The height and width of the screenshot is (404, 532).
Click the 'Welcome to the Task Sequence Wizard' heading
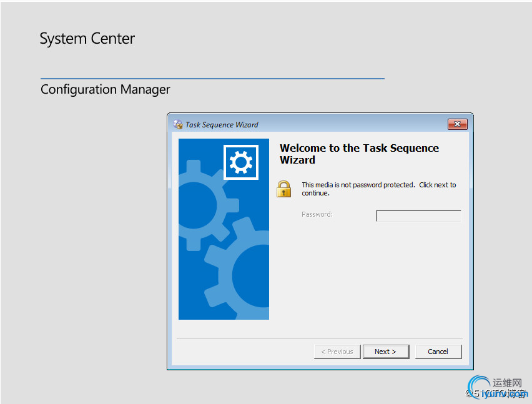point(359,154)
